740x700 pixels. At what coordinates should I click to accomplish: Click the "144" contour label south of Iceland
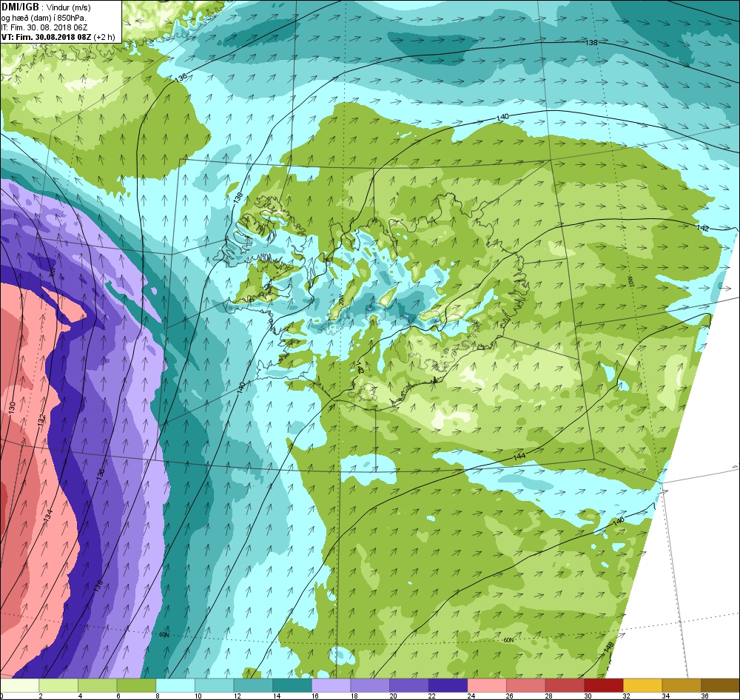point(519,457)
